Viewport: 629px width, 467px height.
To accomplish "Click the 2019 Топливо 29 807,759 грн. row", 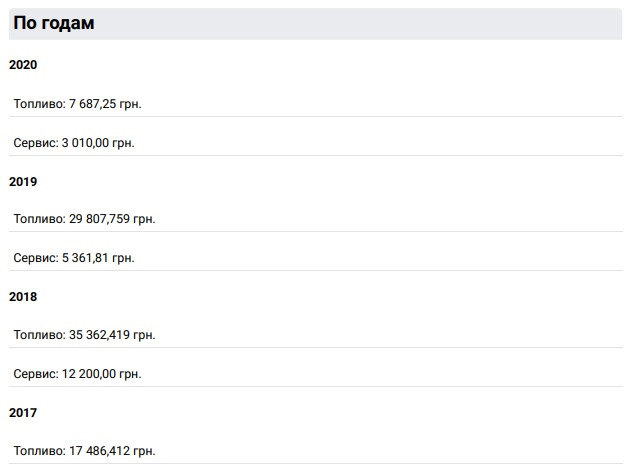I will 315,219.
